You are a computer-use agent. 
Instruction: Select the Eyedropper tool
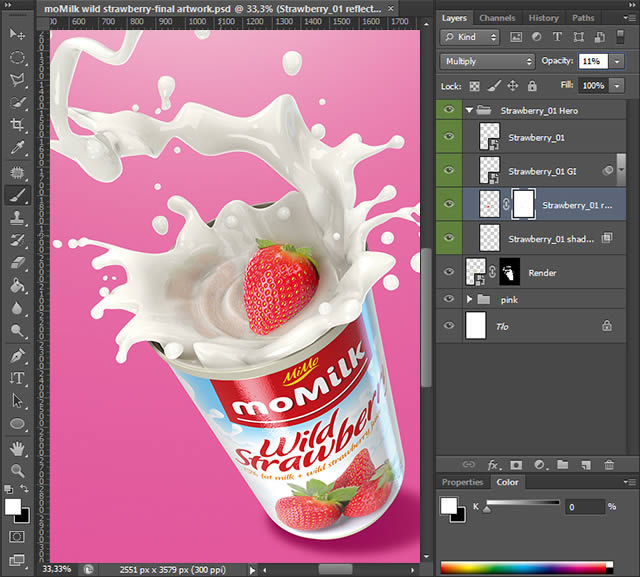tap(17, 147)
